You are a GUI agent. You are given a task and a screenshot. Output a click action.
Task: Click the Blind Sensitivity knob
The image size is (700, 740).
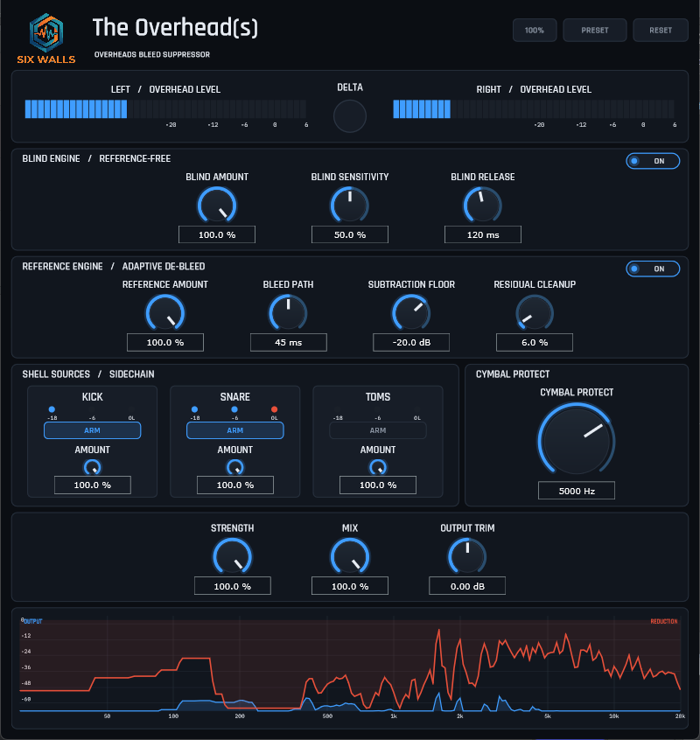pos(350,205)
